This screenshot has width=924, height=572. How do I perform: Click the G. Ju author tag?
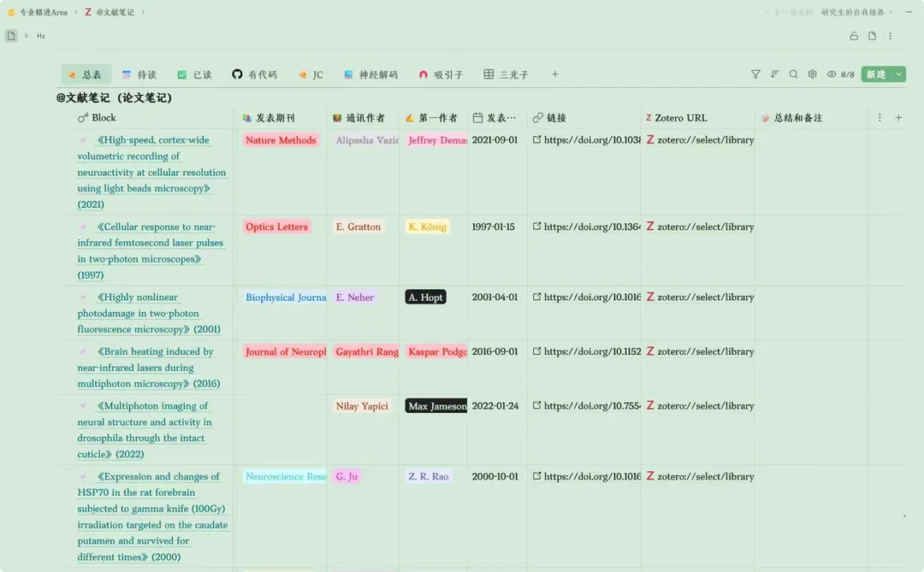(x=346, y=476)
